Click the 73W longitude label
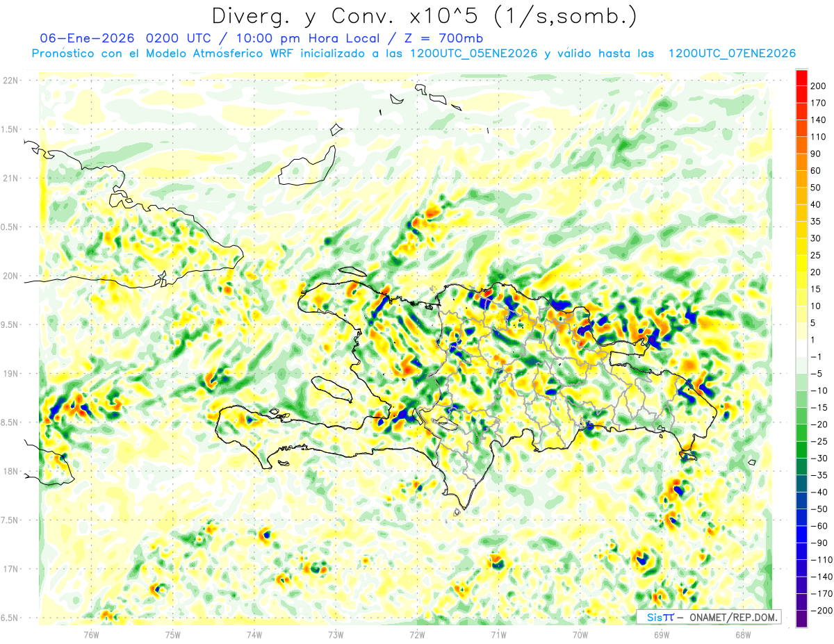Screen dimensions: 834x644 (335, 634)
